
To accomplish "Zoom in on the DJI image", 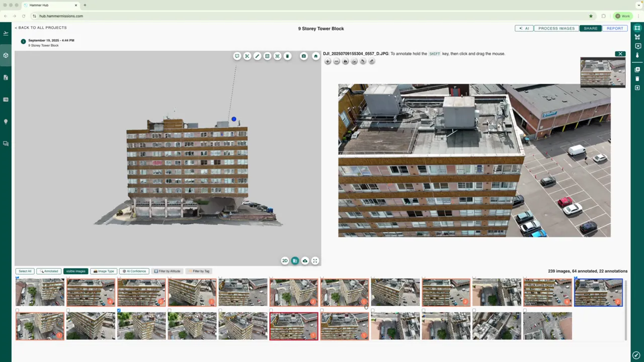I will 328,61.
